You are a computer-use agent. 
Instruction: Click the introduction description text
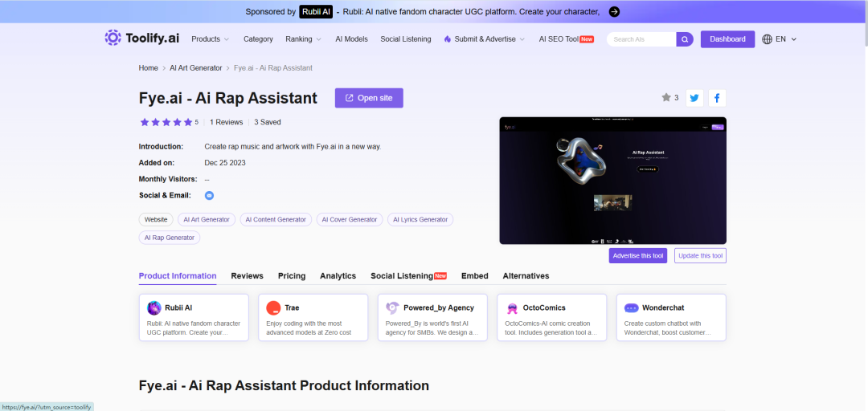(293, 147)
